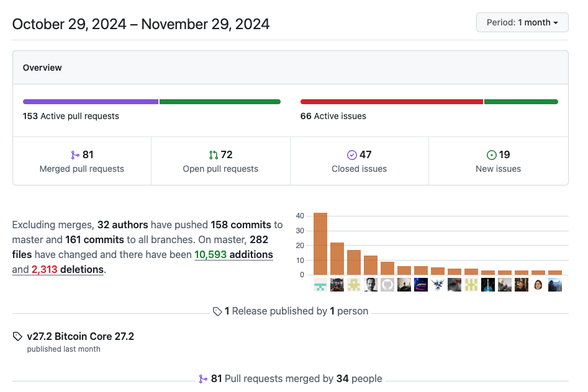Click the closed issues check icon
This screenshot has width=588, height=392.
point(352,155)
